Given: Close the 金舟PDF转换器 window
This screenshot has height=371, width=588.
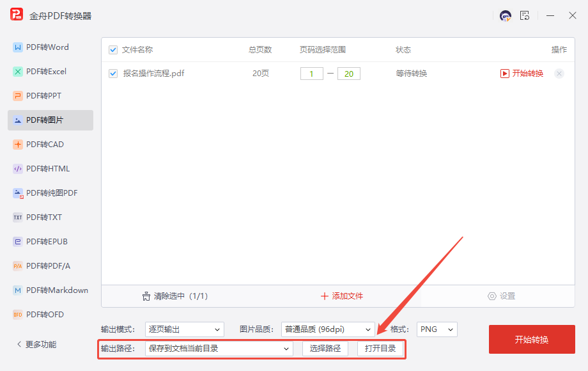Looking at the screenshot, I should click(x=572, y=15).
